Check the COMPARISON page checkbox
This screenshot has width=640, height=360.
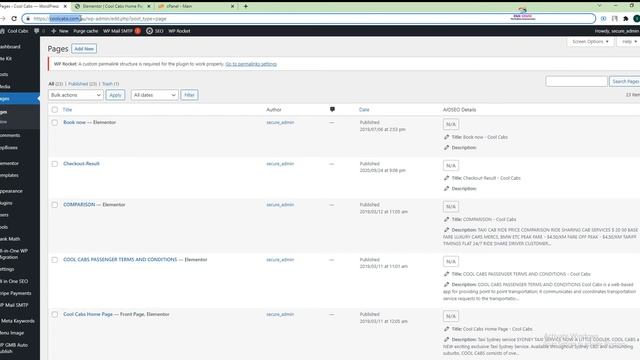pos(55,205)
